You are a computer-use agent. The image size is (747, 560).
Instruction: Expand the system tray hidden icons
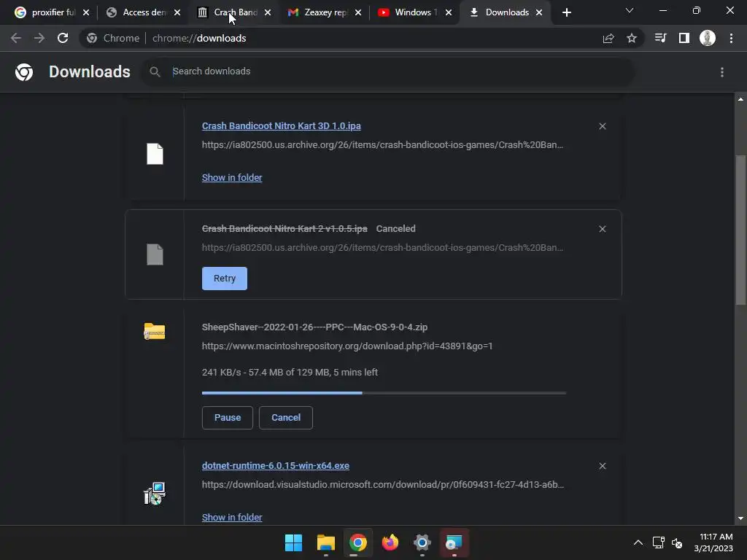coord(638,542)
